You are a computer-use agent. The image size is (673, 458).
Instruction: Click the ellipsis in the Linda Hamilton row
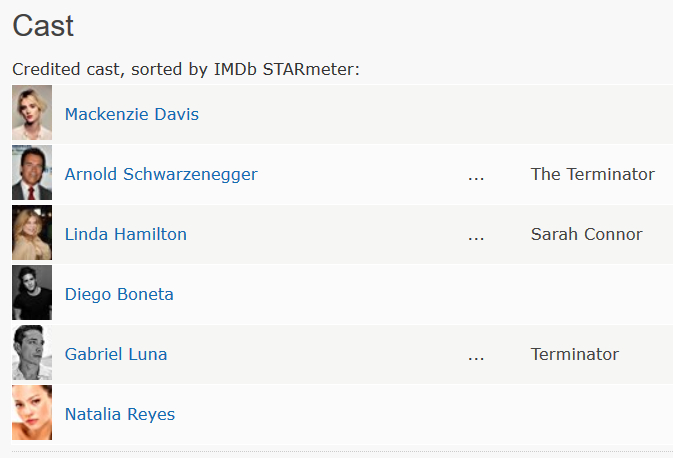tap(476, 236)
